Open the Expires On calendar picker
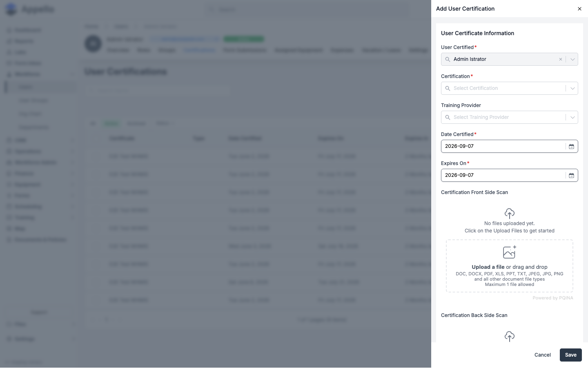Screen dimensions: 588x375 pyautogui.click(x=572, y=175)
